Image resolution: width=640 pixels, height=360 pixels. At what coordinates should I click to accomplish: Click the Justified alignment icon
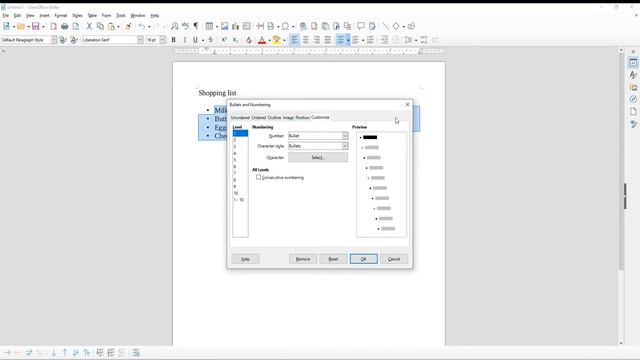point(327,40)
